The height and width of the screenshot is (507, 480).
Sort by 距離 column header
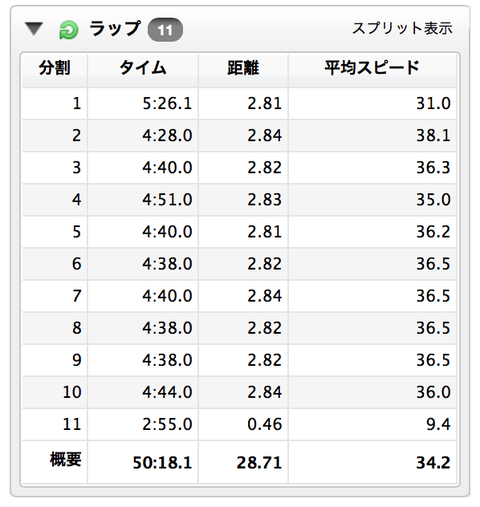point(243,69)
